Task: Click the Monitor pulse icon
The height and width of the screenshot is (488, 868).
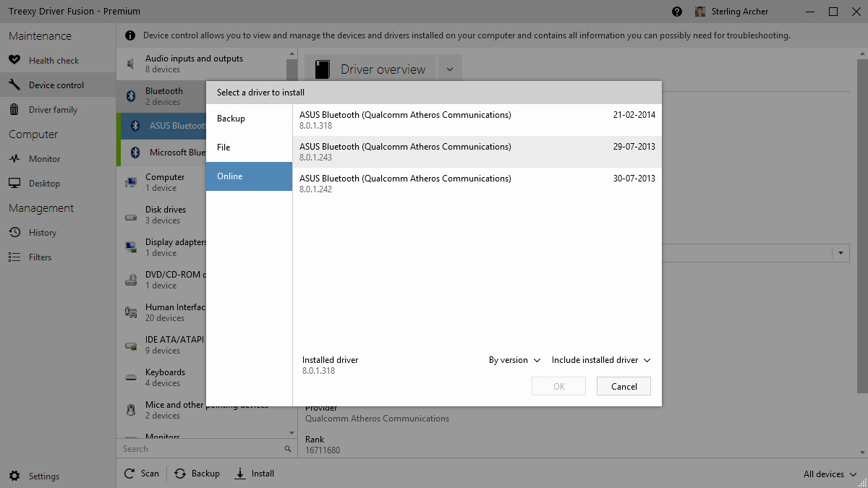Action: coord(14,158)
